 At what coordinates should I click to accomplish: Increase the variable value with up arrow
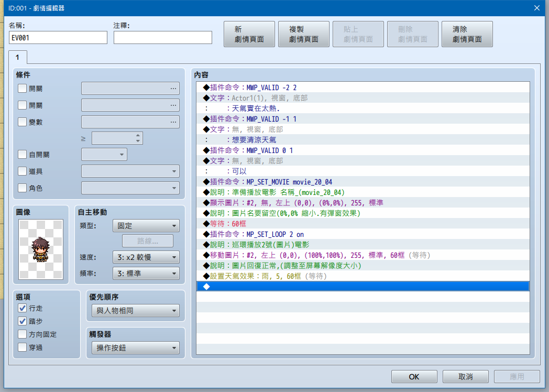tap(138, 135)
